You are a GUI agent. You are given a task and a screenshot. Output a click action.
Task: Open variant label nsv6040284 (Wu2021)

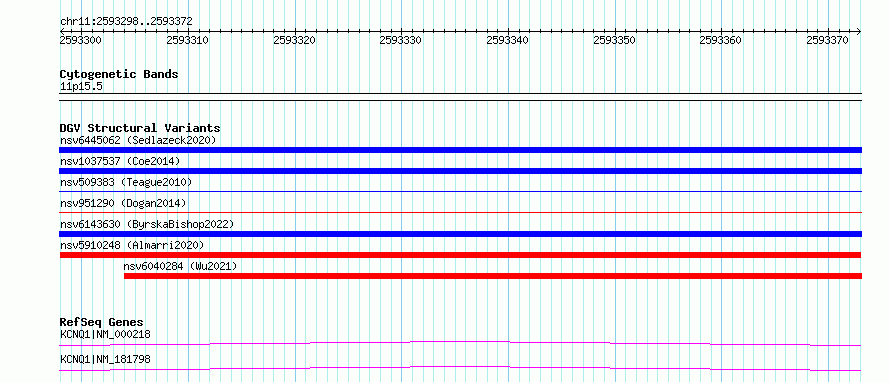180,266
